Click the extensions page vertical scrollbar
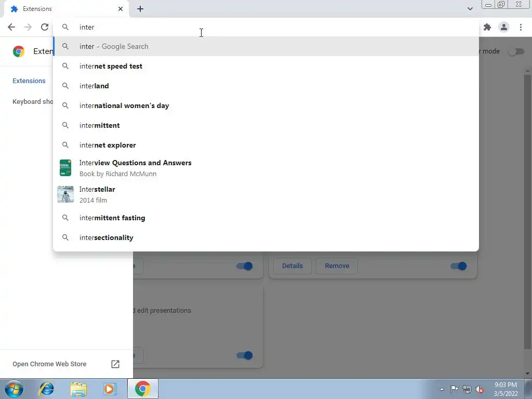The height and width of the screenshot is (399, 532). (x=527, y=212)
